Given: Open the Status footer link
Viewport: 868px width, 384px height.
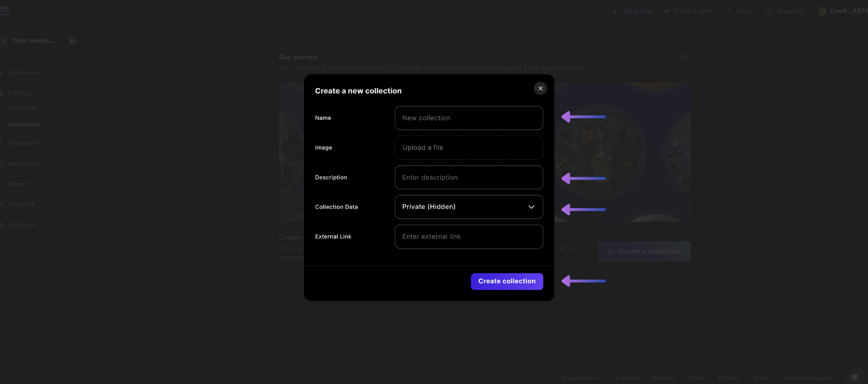Looking at the screenshot, I should [x=762, y=378].
